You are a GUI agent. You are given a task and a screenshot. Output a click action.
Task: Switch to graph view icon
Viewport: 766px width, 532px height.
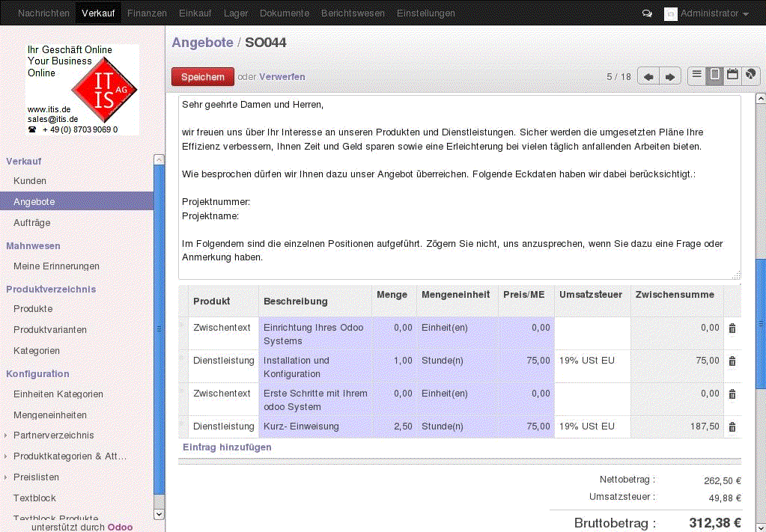(x=750, y=75)
